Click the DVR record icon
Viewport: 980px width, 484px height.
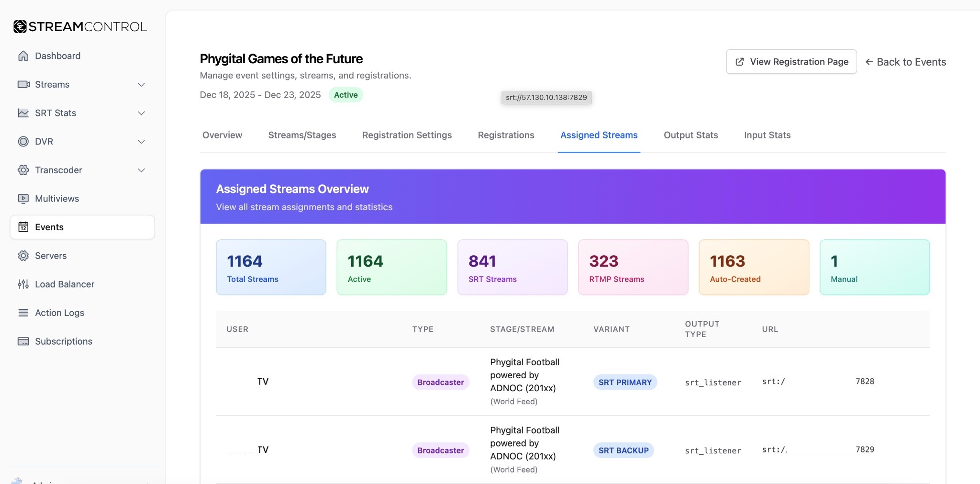[23, 142]
